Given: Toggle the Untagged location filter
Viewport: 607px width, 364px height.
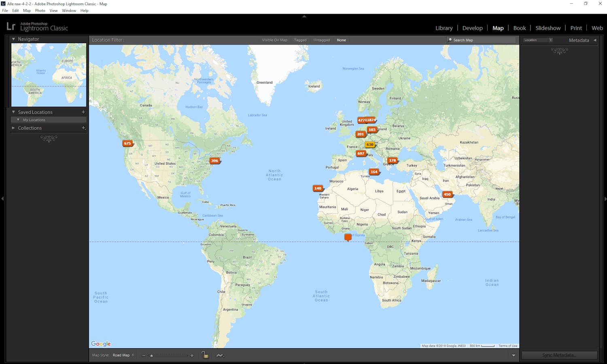Looking at the screenshot, I should [322, 40].
